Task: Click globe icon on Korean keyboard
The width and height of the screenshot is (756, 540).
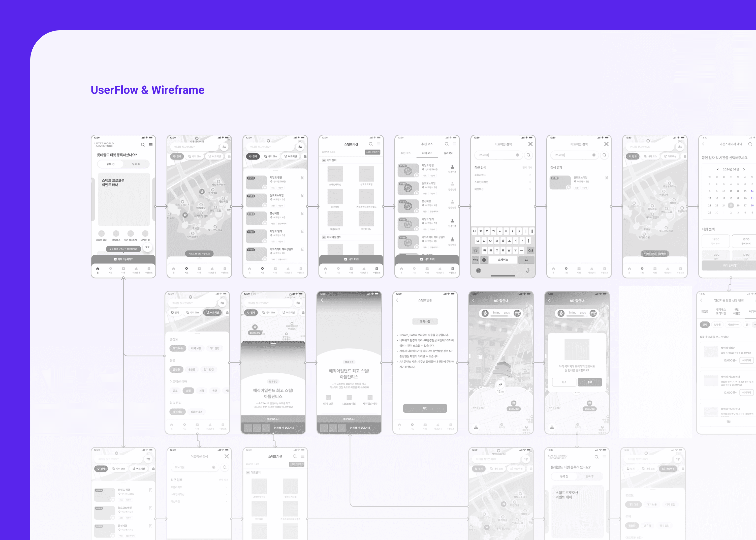Action: (479, 271)
